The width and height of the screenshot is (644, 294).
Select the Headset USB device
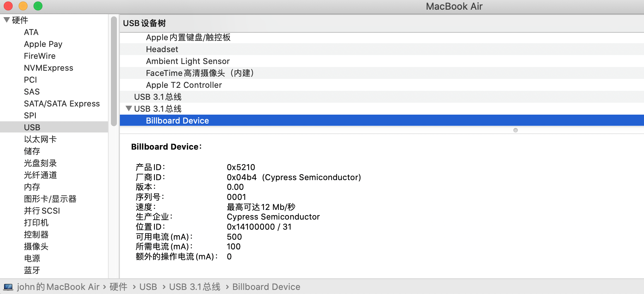(x=162, y=49)
